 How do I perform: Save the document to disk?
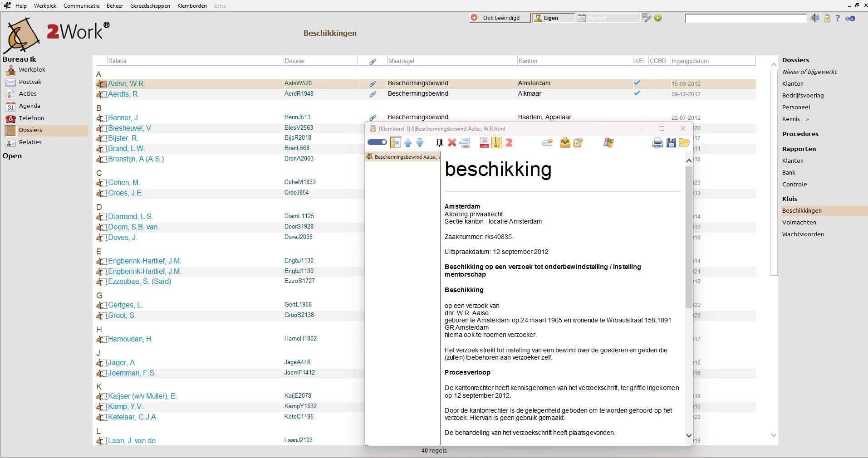671,142
